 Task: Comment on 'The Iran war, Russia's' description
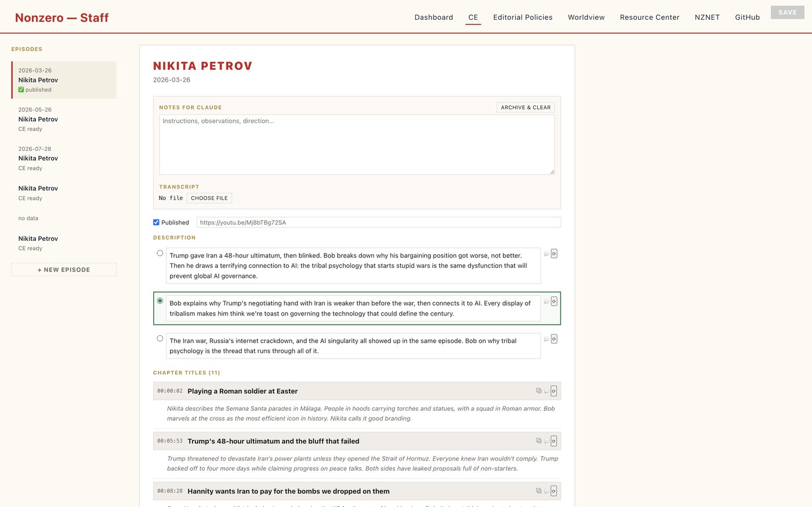[546, 339]
